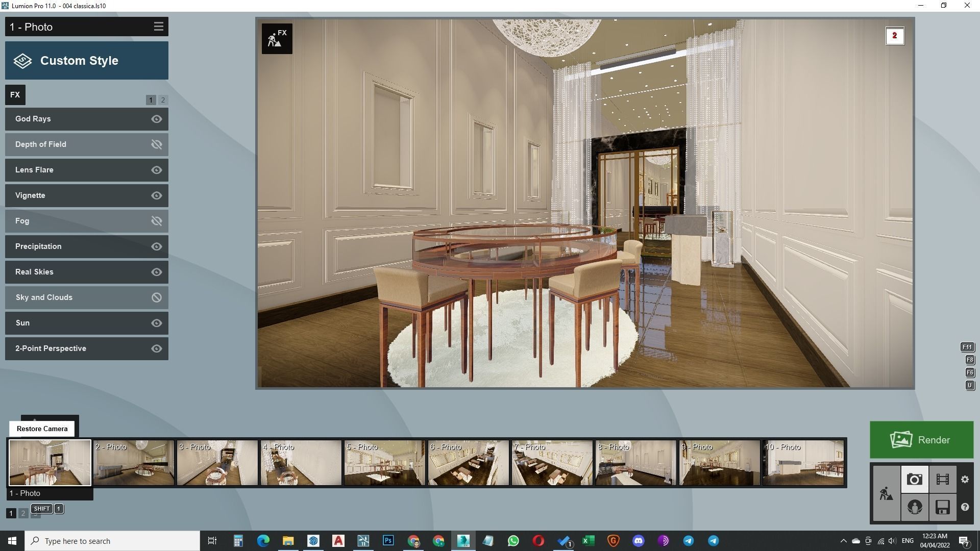Select the 5 - Photo thumbnail
The width and height of the screenshot is (980, 551).
tap(385, 463)
